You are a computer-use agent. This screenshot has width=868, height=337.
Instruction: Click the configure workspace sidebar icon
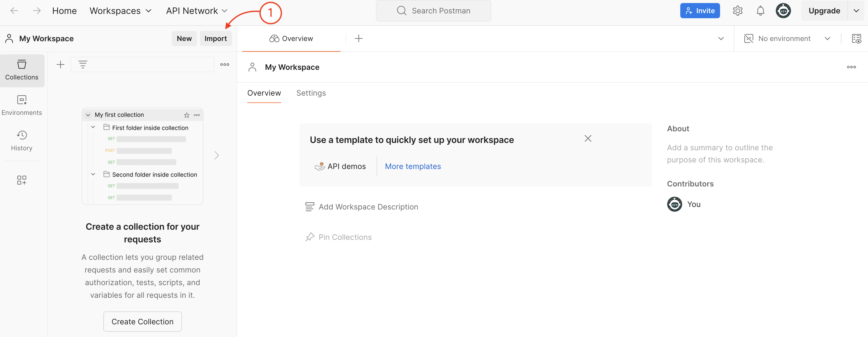coord(22,180)
